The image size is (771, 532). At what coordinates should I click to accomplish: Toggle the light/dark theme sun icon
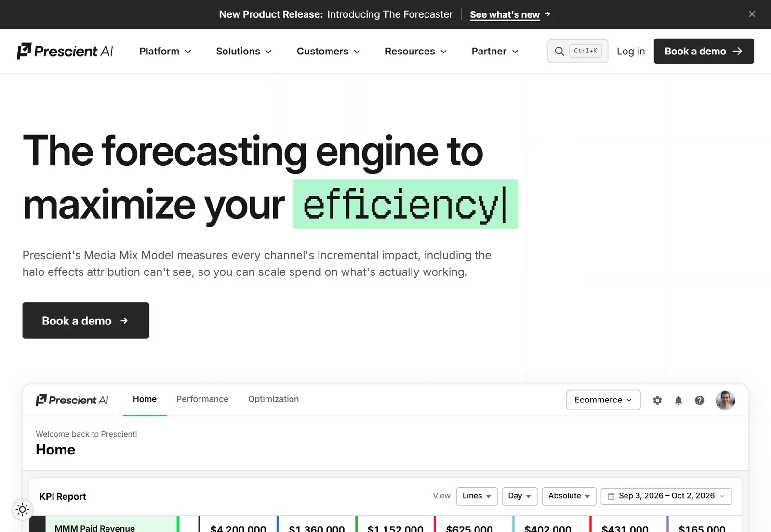(x=23, y=509)
